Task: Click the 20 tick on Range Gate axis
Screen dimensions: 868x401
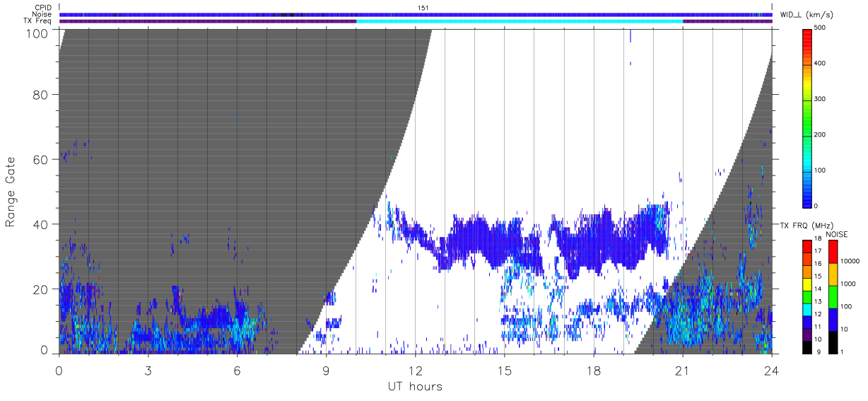Action: 40,289
